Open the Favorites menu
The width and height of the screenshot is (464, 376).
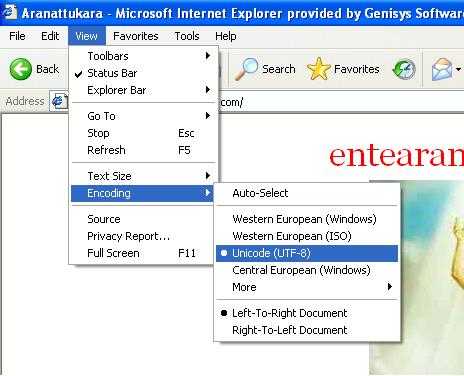[136, 36]
